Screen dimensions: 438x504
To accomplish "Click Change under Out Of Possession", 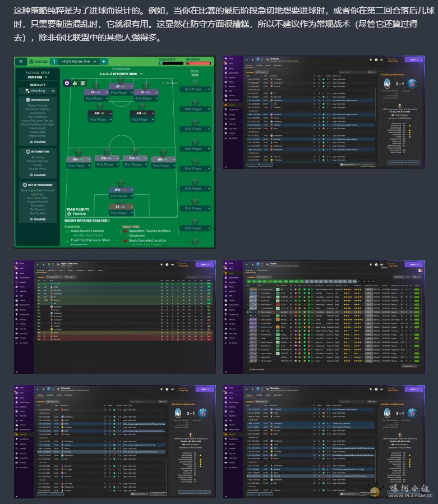I will 38,219.
